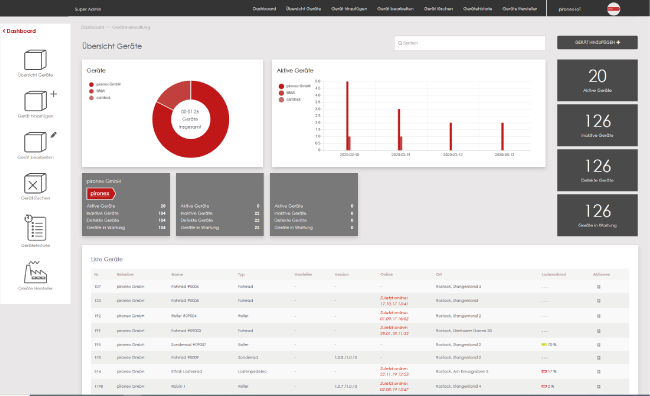Select Gerätehistorie in top navigation
The image size is (650, 396).
click(x=478, y=9)
